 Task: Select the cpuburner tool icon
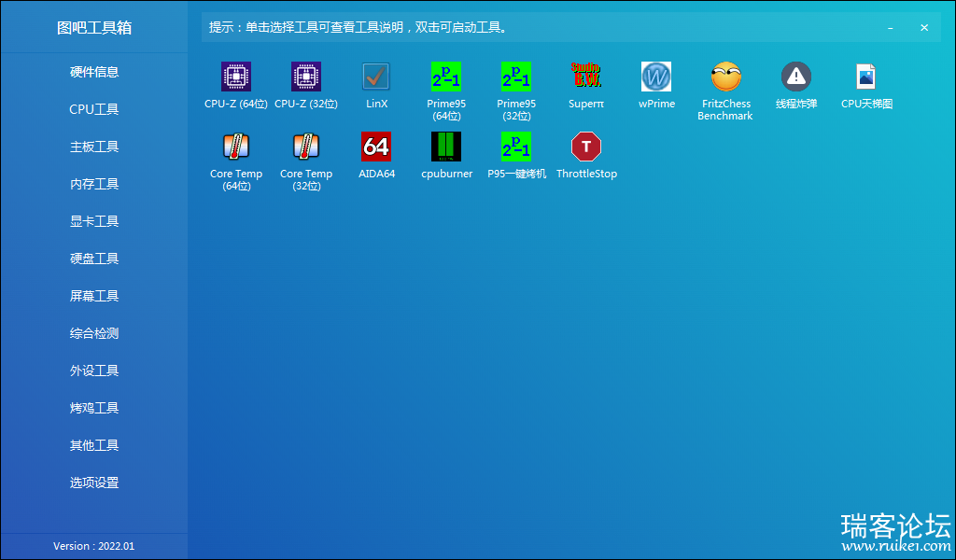coord(446,147)
